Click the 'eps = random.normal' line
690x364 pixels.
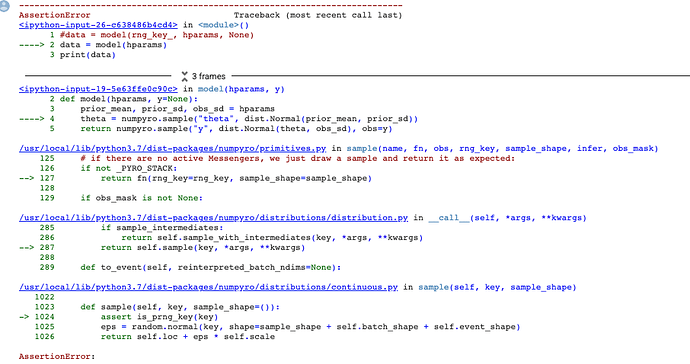coord(310,327)
